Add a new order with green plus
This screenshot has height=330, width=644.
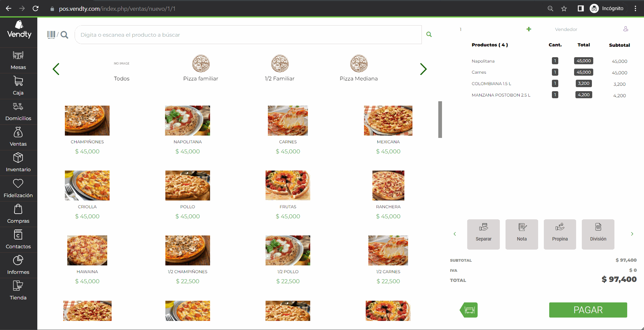coord(529,29)
